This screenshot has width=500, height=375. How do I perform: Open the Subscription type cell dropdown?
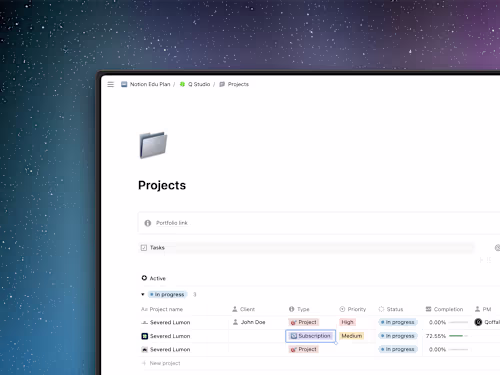311,336
